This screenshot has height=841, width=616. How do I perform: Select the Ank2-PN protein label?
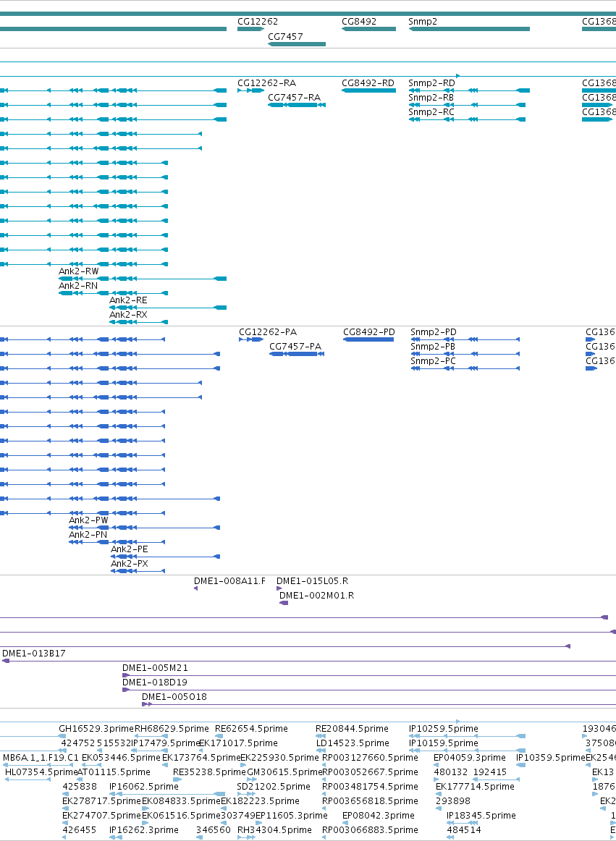click(88, 535)
